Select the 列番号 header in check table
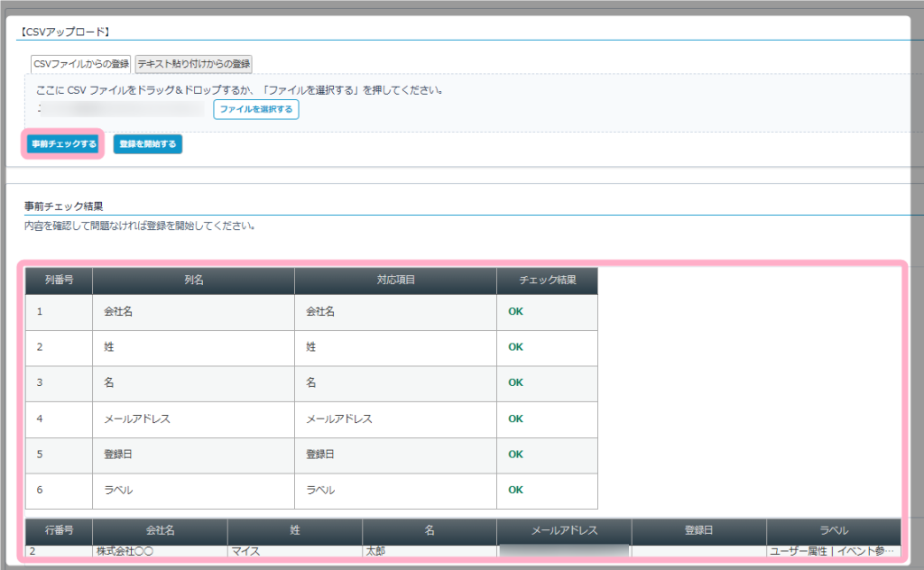The height and width of the screenshot is (570, 924). click(x=59, y=280)
